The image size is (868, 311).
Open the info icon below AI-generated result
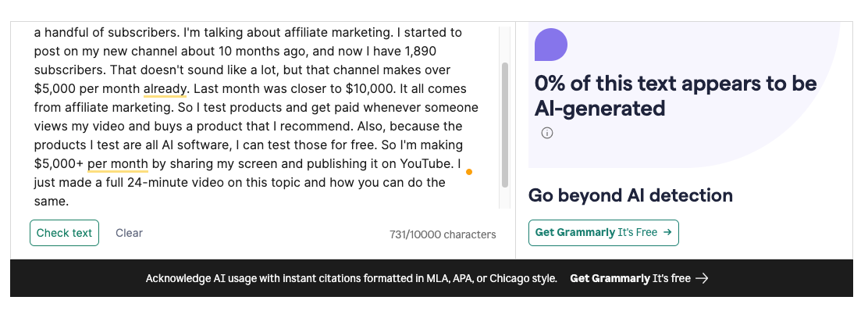click(x=547, y=133)
